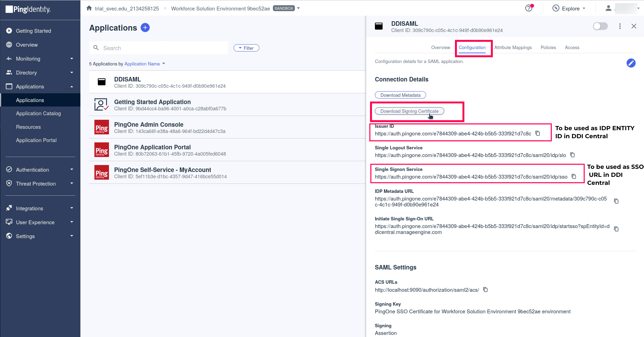
Task: Click the search magnifier icon
Action: click(96, 48)
